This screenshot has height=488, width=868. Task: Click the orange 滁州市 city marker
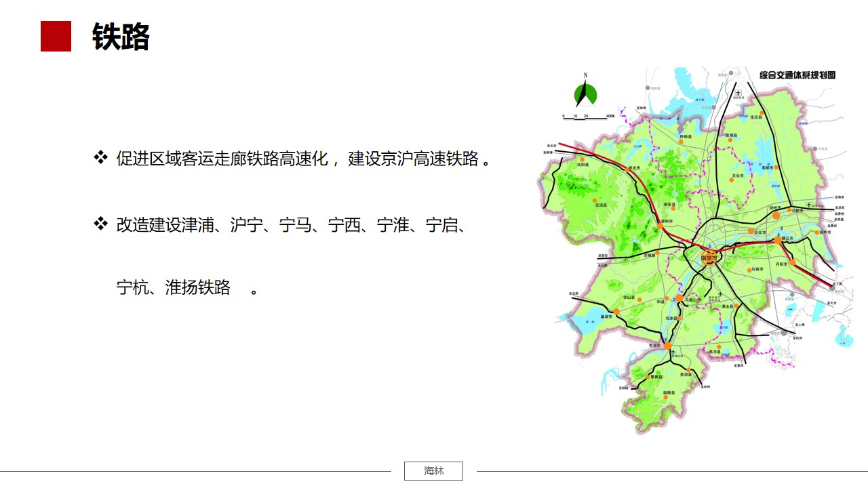point(660,227)
